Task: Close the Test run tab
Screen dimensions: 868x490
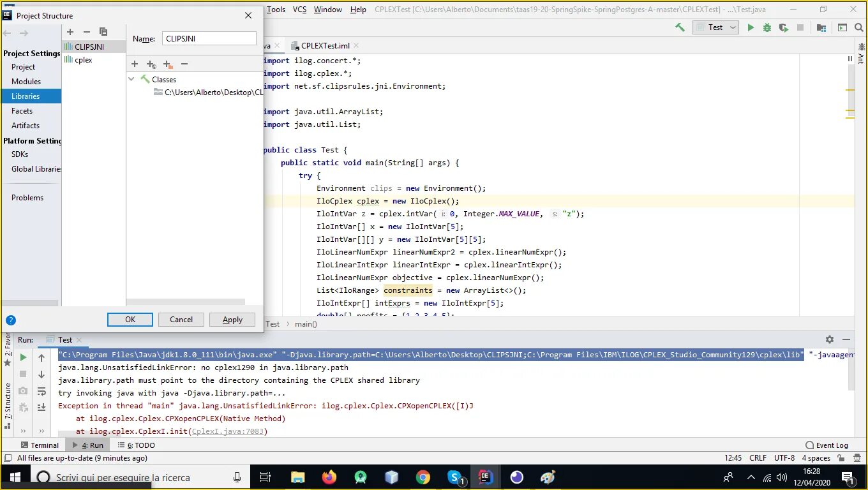Action: (80, 340)
